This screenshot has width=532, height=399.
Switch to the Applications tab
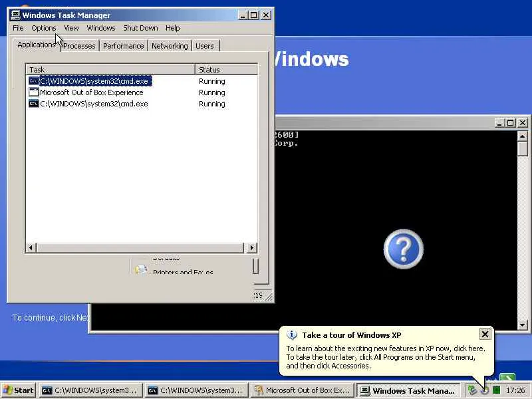(37, 45)
